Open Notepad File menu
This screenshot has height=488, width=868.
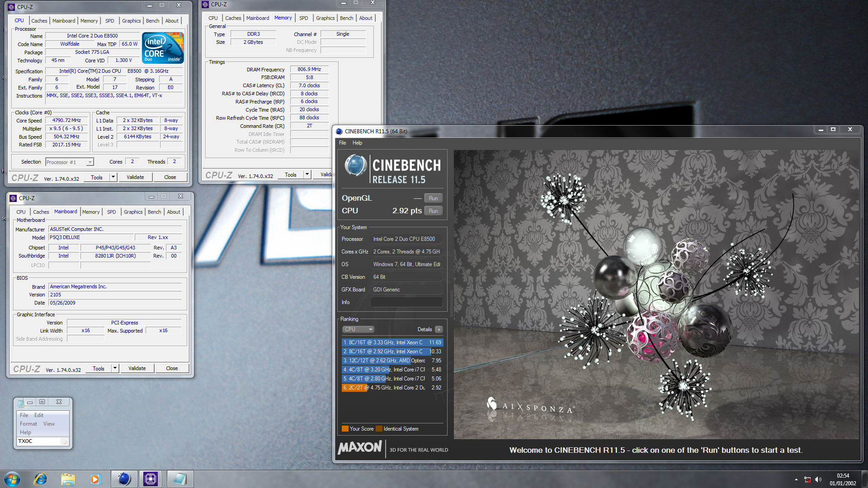pyautogui.click(x=24, y=415)
